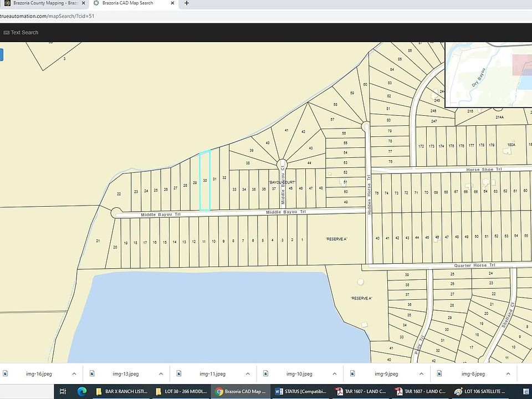Switch to the Brazoria County Mapping tab
Viewport: 532px width, 399px height.
click(x=42, y=3)
